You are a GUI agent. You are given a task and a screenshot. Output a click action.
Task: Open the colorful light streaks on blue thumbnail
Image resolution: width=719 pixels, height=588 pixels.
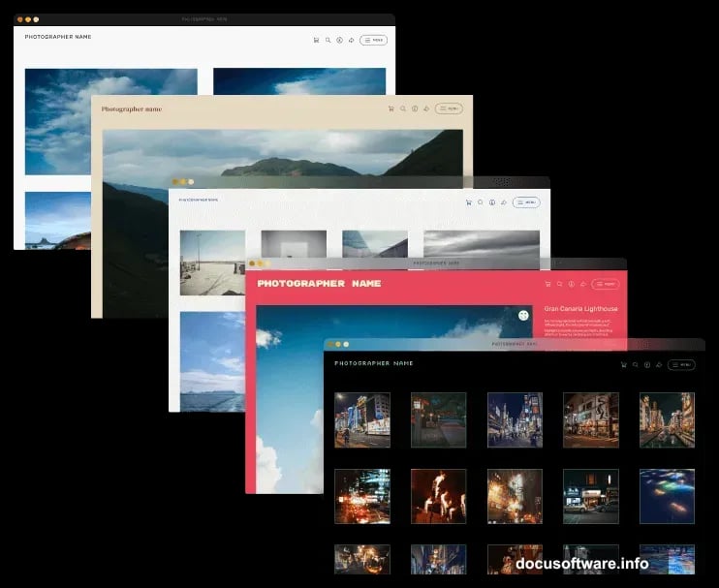(x=668, y=496)
